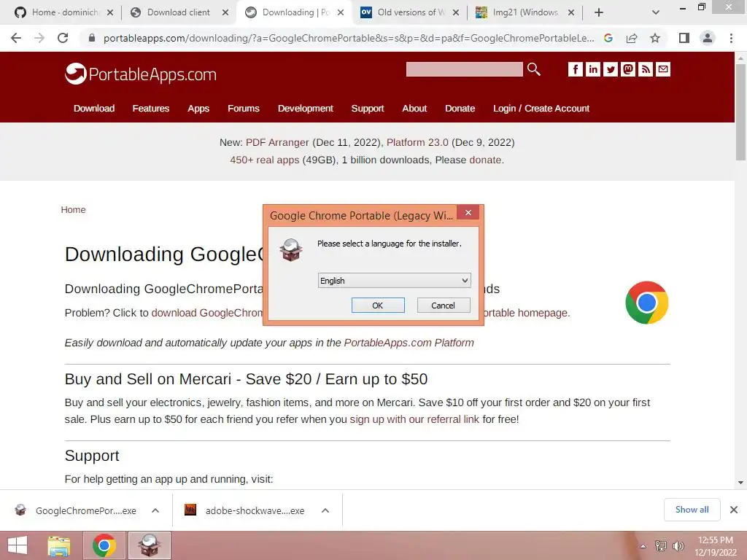Click the LinkedIn social icon

tap(592, 69)
